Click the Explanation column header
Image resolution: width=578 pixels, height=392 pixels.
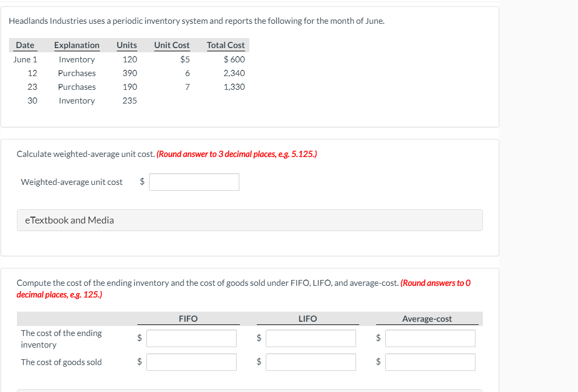pos(77,45)
